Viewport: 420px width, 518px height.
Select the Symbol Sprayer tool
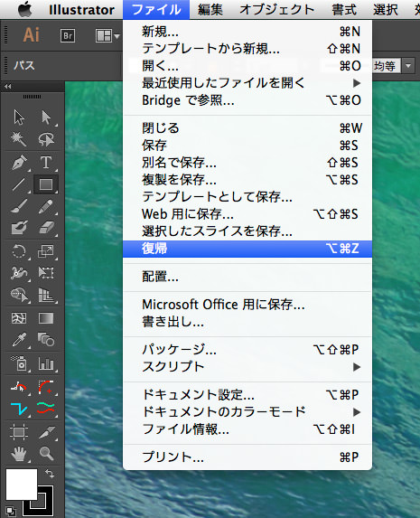(x=19, y=363)
